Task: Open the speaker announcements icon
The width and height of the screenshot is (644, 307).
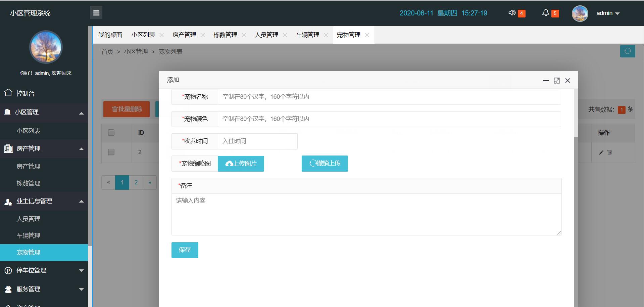Action: (x=512, y=13)
